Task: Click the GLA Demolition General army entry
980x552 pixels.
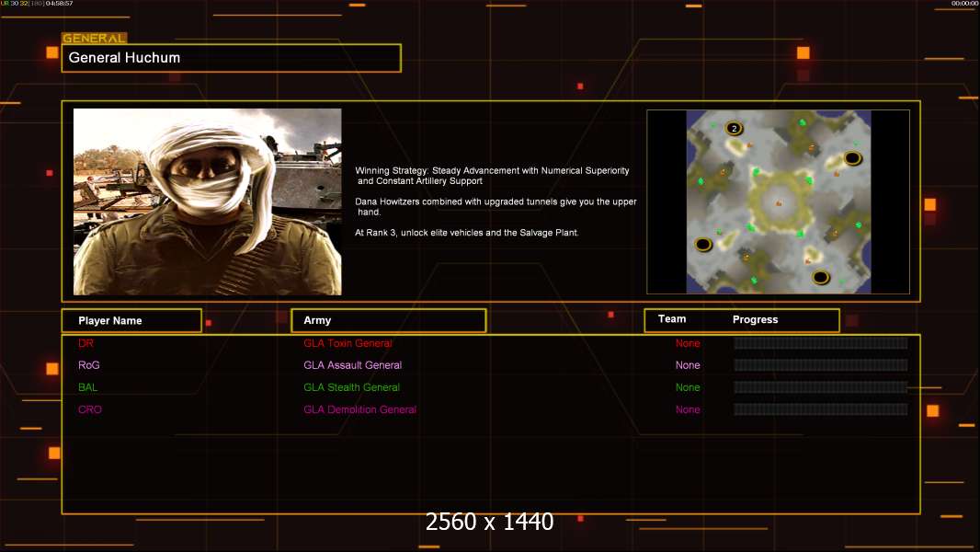Action: [x=359, y=409]
